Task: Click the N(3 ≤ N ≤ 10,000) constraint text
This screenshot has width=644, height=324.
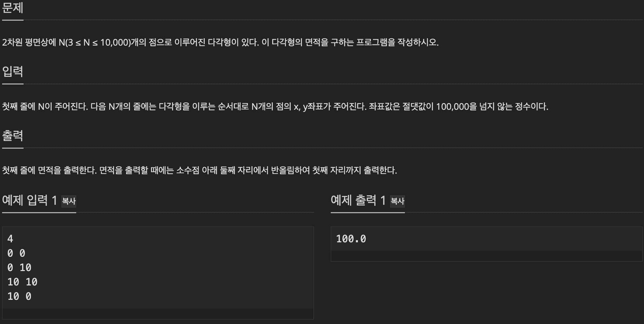Action: (94, 42)
